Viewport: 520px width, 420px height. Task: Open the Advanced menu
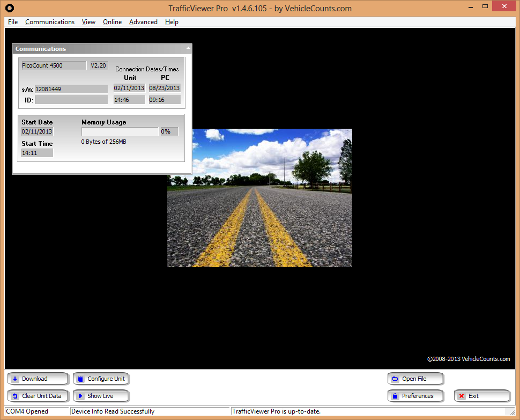[143, 22]
